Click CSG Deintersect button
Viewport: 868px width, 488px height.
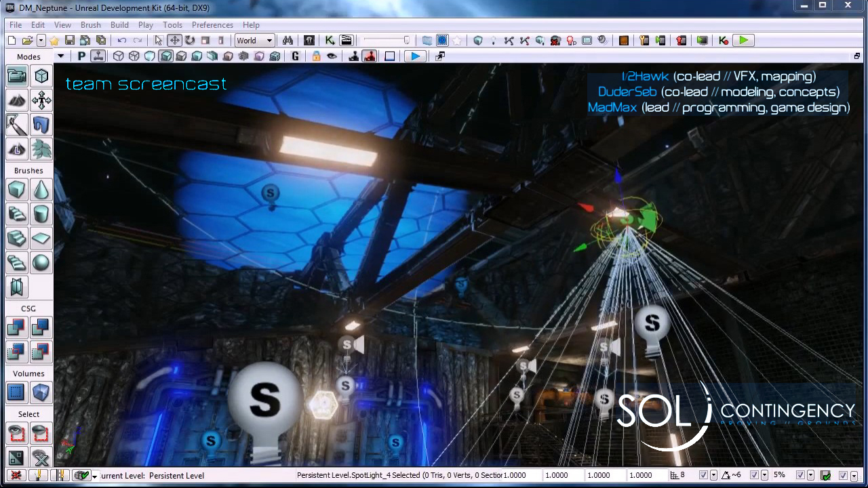click(41, 352)
